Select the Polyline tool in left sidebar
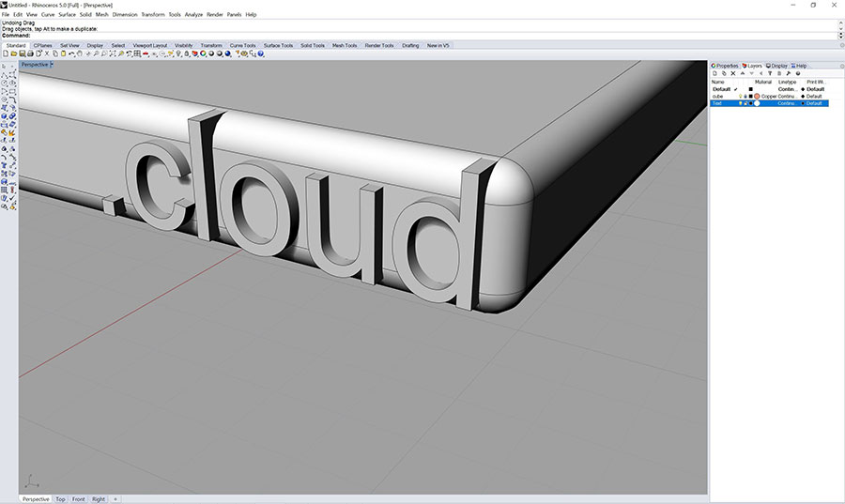845x504 pixels. (5, 75)
